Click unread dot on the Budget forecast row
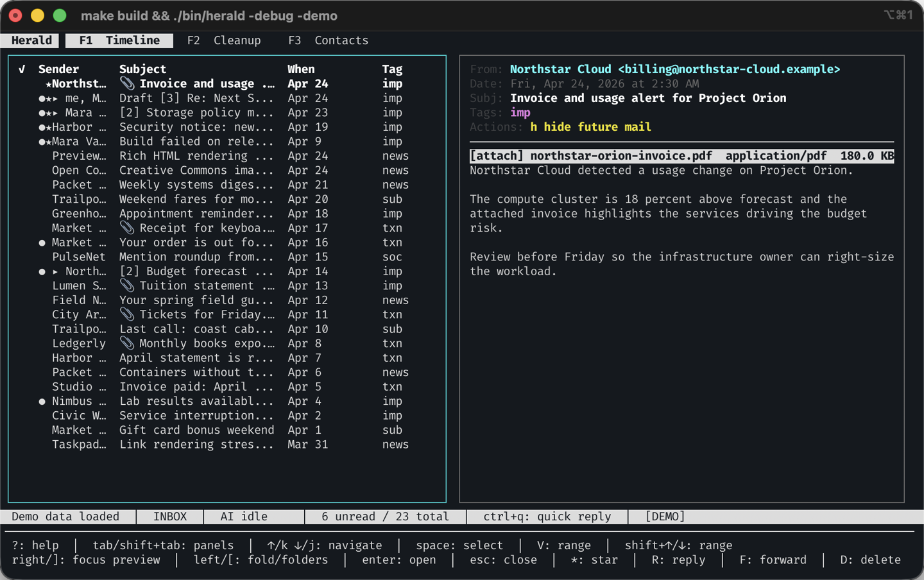 point(42,272)
